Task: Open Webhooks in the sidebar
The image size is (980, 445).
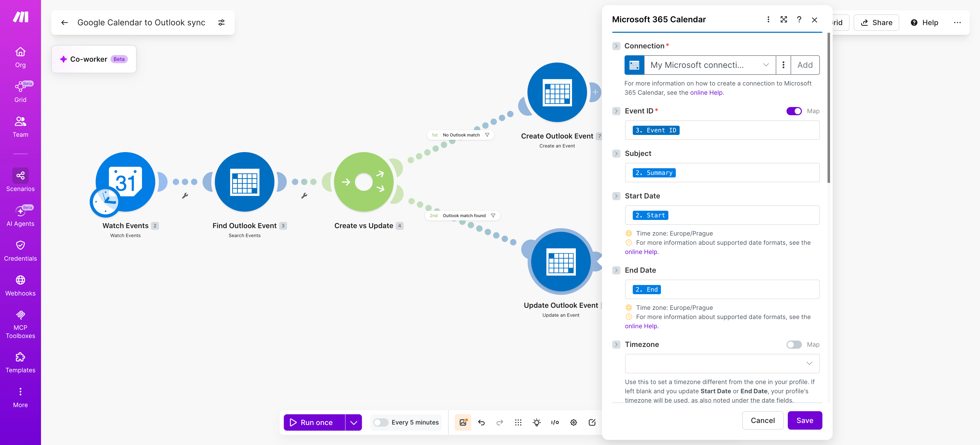Action: tap(20, 286)
